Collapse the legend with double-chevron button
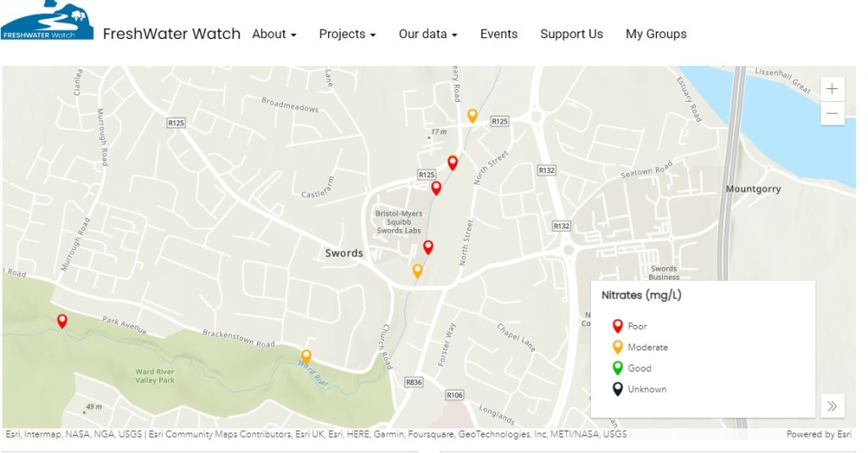The image size is (868, 453). click(832, 406)
